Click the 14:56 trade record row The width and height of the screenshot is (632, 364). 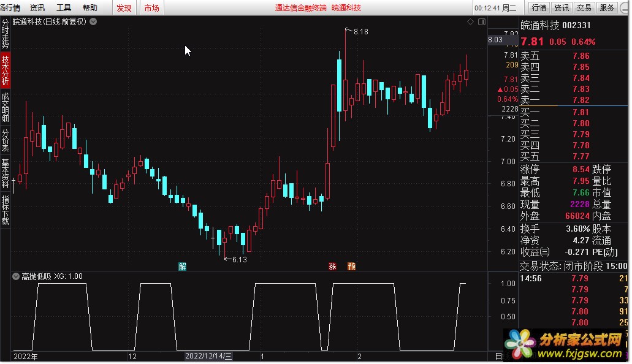point(574,278)
